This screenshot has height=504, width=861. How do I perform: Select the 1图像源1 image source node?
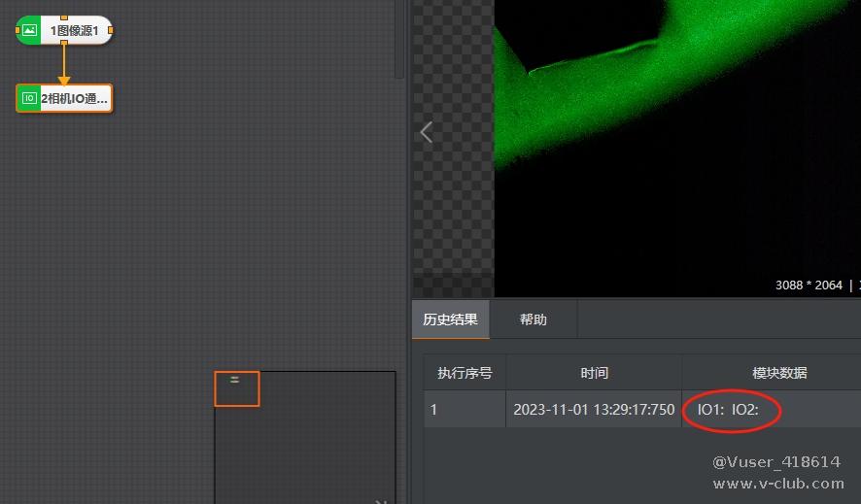64,30
